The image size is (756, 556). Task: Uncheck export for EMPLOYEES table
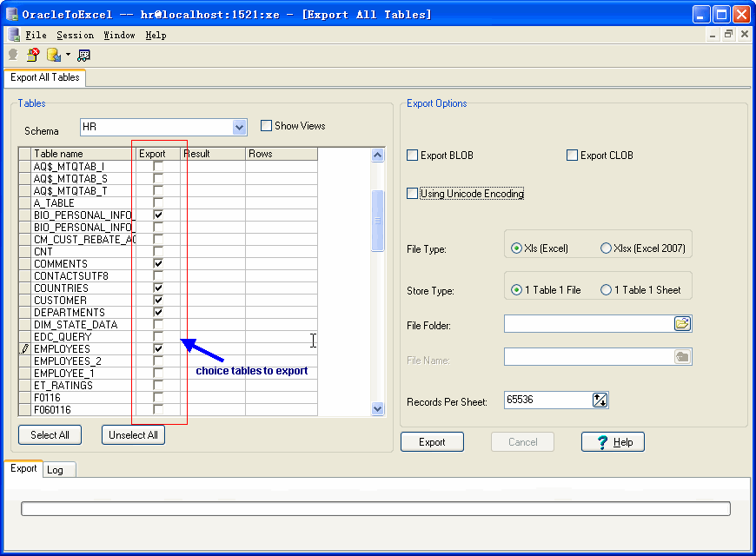[158, 348]
